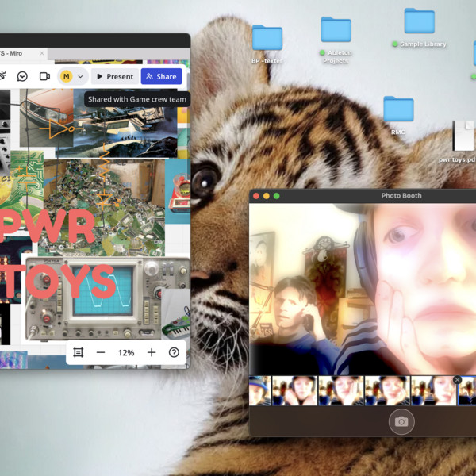Open the Sample Library desktop folder
The image size is (476, 476).
(419, 21)
